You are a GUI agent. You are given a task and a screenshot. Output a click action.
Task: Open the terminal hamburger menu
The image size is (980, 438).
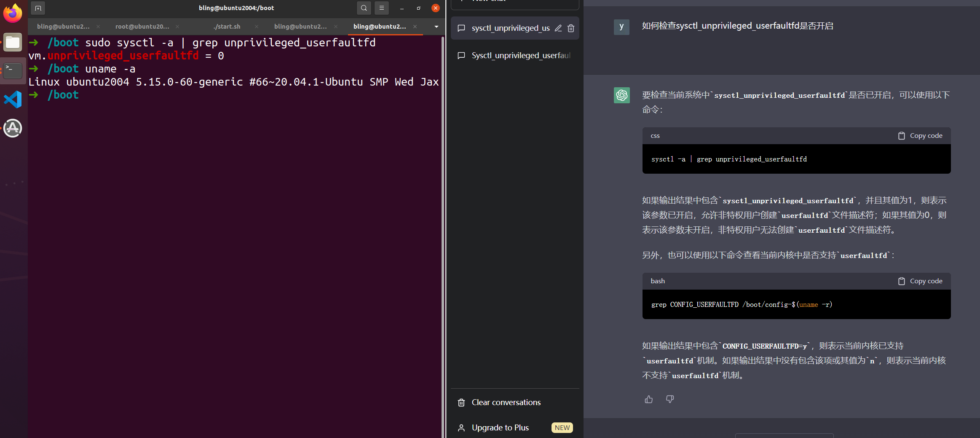[381, 8]
